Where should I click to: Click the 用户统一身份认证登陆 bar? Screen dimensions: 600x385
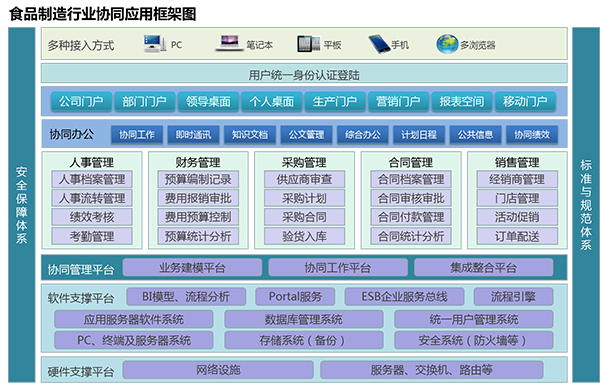tap(304, 73)
